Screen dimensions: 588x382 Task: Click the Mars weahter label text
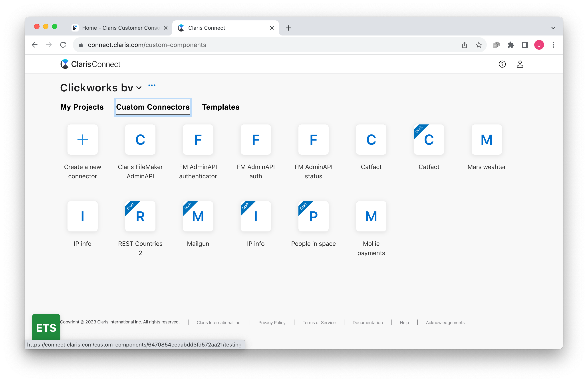coord(487,167)
